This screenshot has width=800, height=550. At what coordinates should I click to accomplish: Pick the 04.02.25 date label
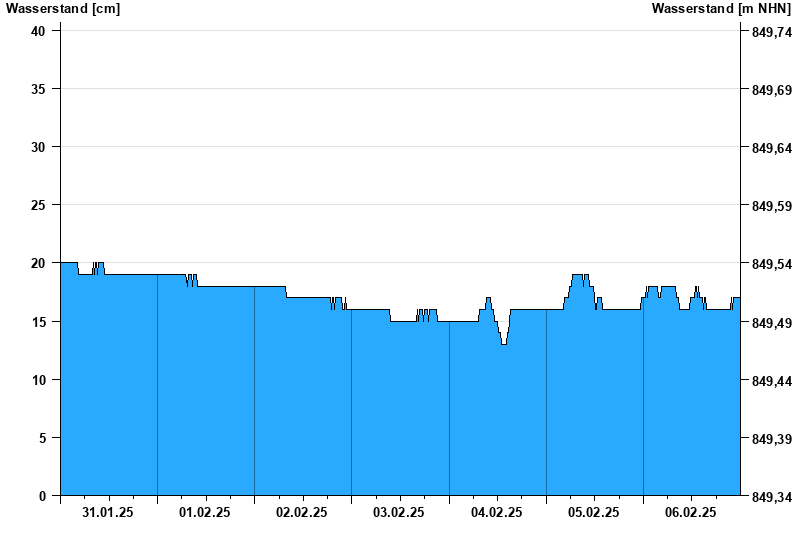[496, 513]
